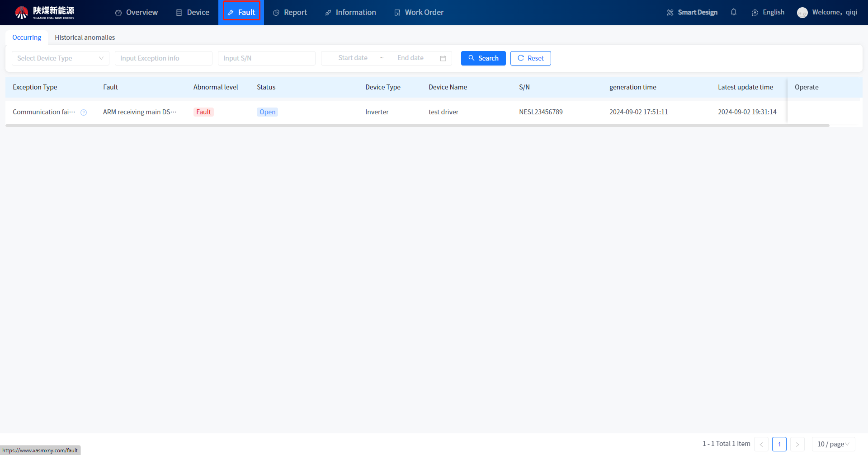Screen dimensions: 868x455
Task: Open the Device menu item
Action: click(x=193, y=12)
